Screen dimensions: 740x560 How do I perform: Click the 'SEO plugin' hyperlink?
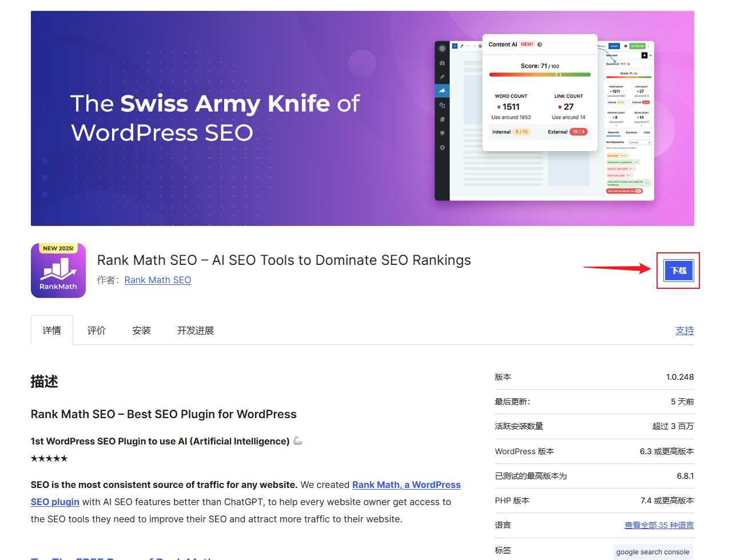click(x=55, y=502)
